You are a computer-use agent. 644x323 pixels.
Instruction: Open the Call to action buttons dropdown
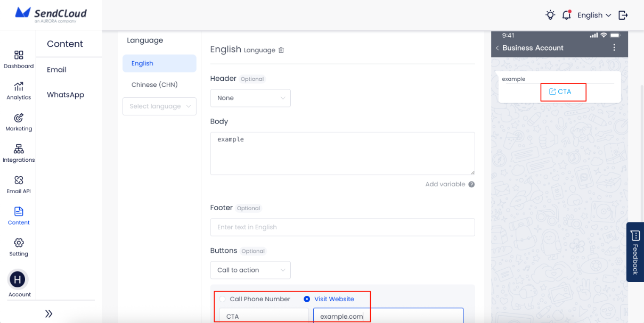point(250,270)
